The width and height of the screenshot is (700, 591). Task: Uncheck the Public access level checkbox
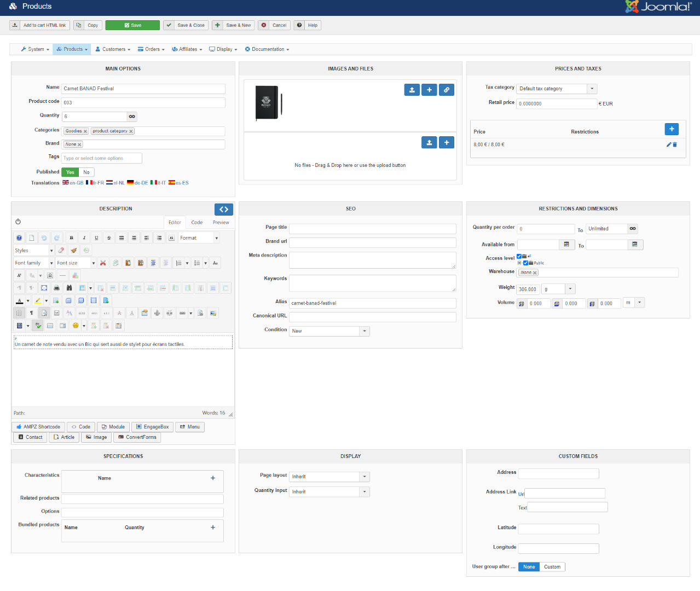point(525,263)
